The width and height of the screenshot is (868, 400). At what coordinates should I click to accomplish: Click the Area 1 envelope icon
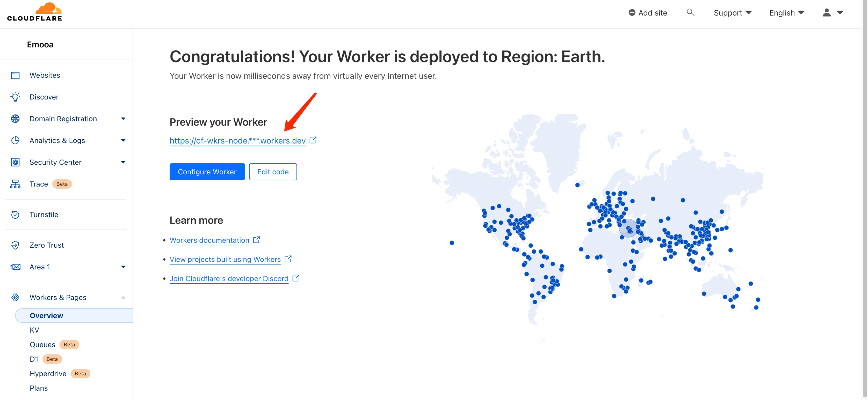[15, 267]
